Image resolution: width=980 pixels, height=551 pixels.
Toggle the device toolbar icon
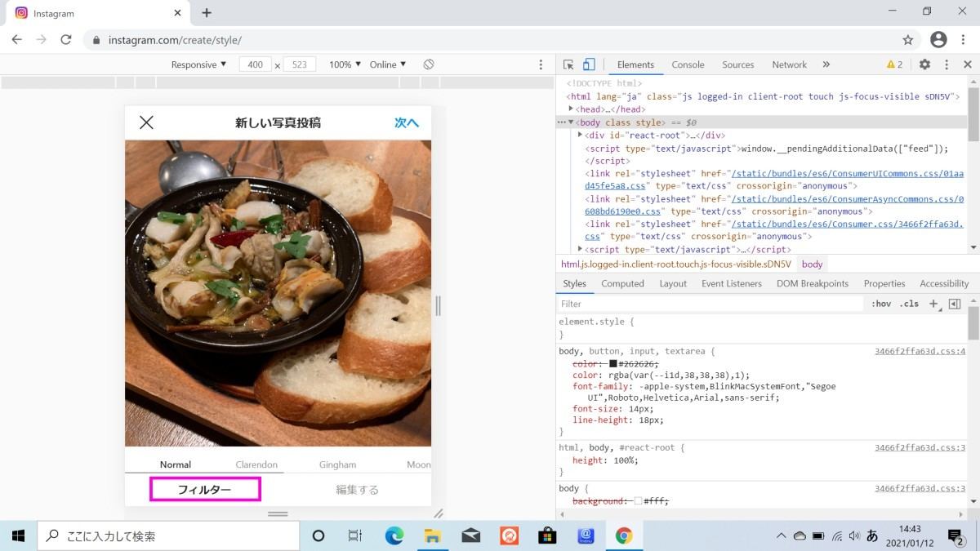coord(589,64)
